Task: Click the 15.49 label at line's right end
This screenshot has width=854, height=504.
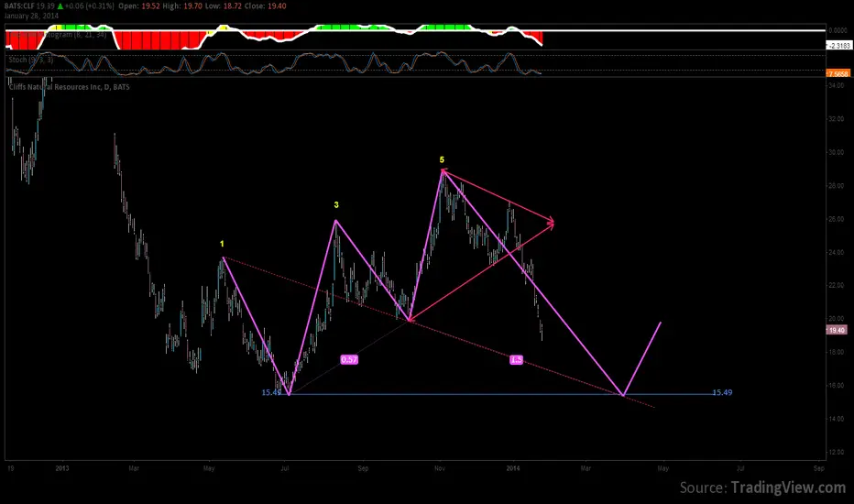Action: [x=722, y=392]
